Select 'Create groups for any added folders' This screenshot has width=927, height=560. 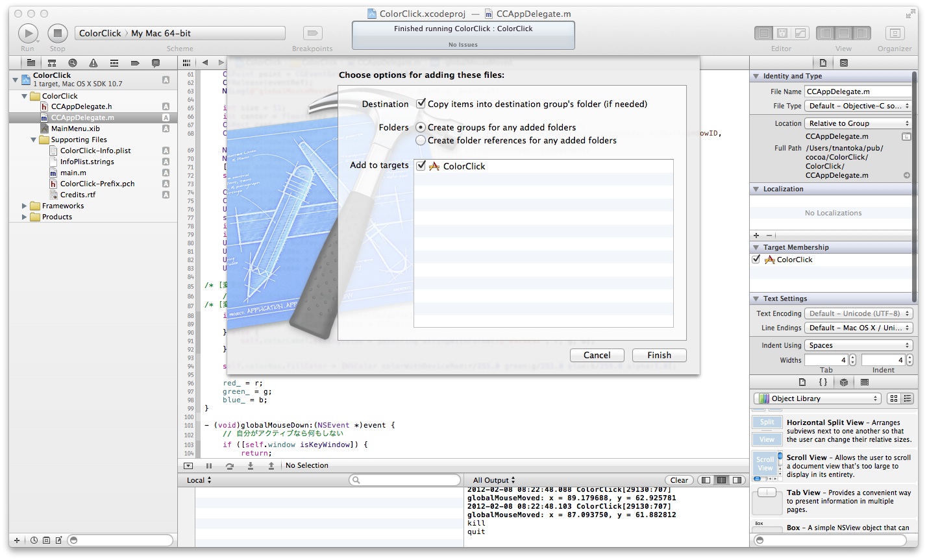coord(421,127)
